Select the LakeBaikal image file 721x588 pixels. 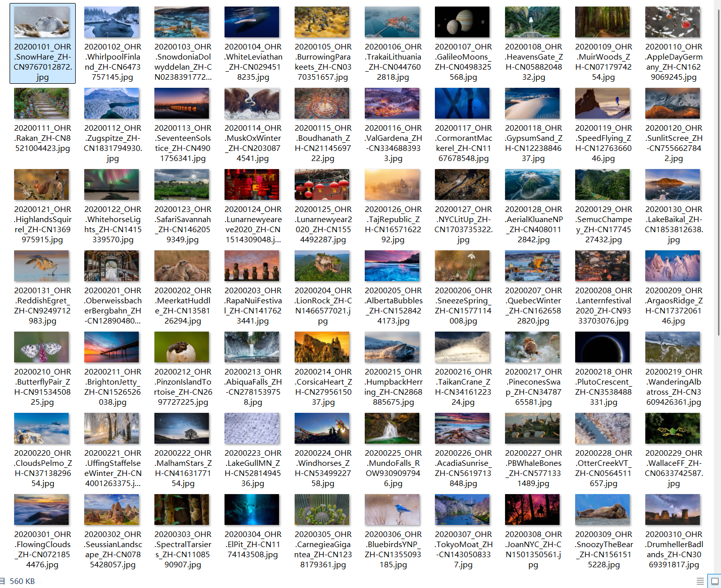pos(673,185)
